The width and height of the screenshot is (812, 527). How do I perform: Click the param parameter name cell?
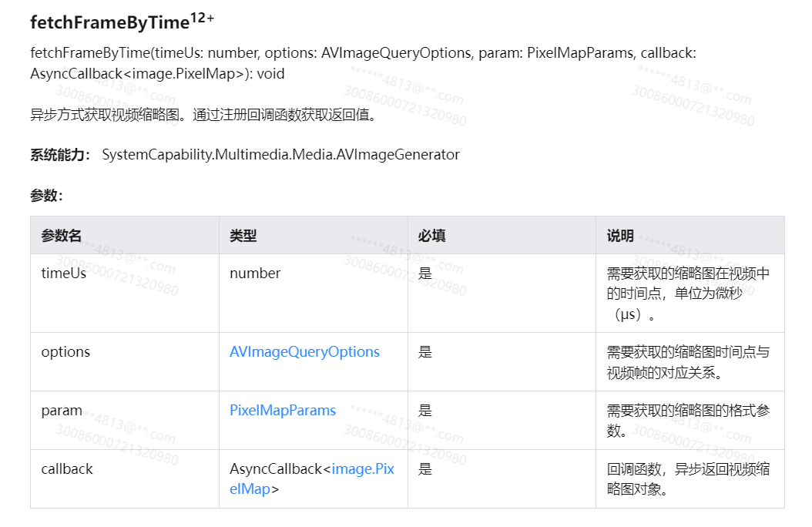[125, 421]
